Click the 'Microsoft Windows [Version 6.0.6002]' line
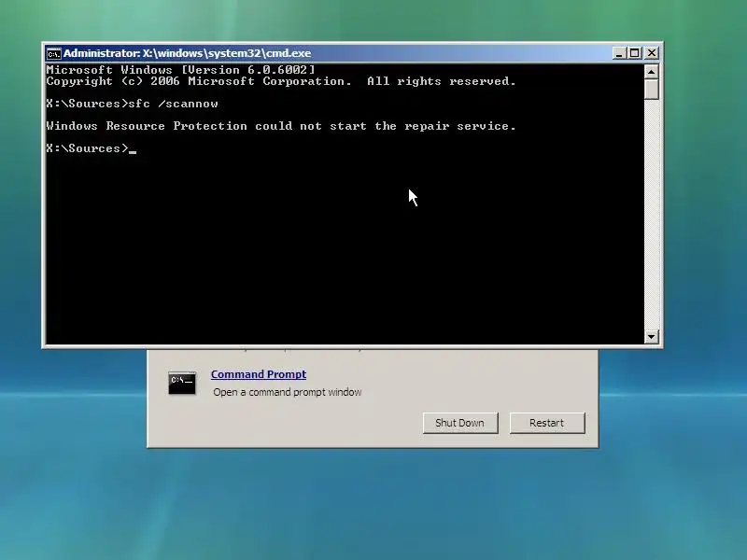747x560 pixels. pyautogui.click(x=180, y=70)
